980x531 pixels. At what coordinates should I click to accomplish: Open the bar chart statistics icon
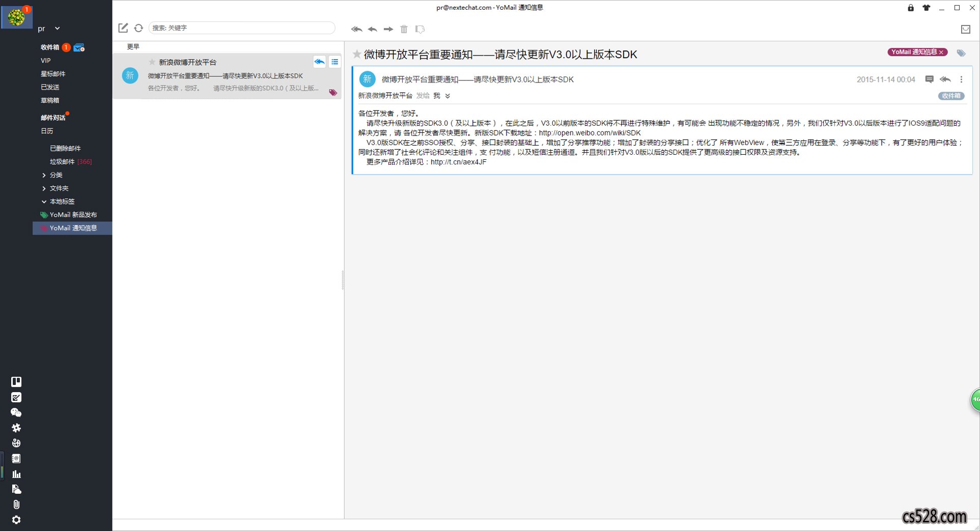coord(16,474)
